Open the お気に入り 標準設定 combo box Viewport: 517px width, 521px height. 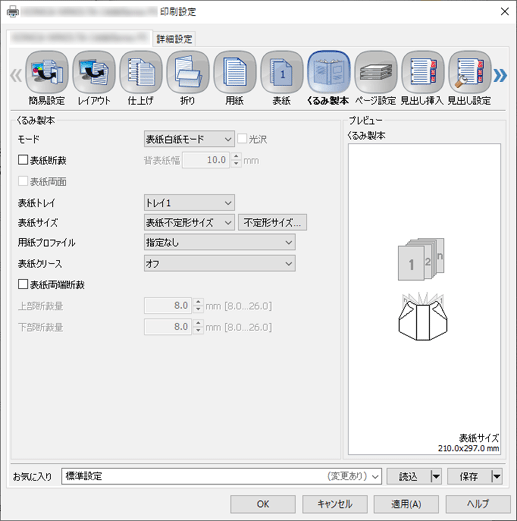221,476
